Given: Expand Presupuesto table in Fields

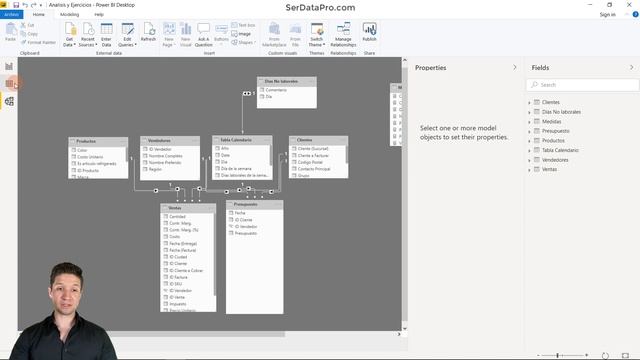Looking at the screenshot, I should 529,131.
